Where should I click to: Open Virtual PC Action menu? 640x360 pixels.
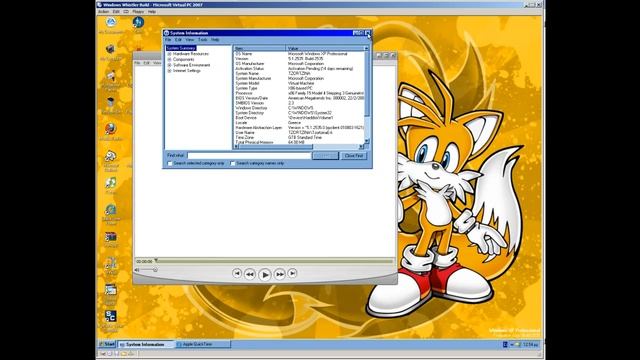tap(103, 12)
